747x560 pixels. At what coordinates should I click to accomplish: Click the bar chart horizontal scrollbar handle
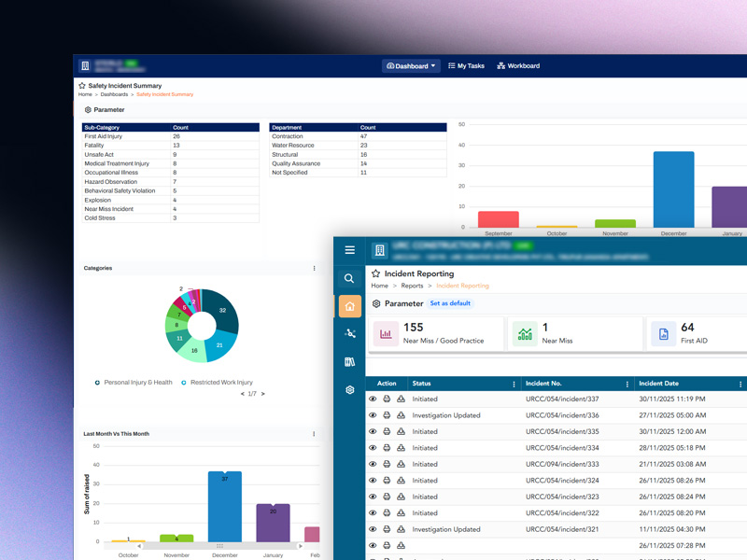pos(219,546)
